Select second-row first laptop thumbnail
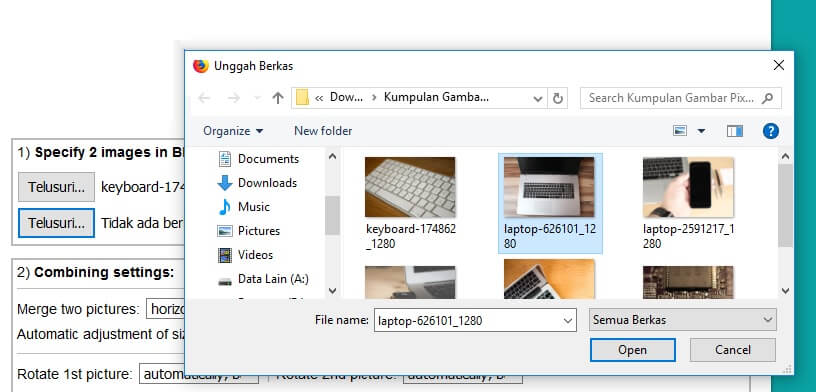This screenshot has width=816, height=392. pos(410,282)
